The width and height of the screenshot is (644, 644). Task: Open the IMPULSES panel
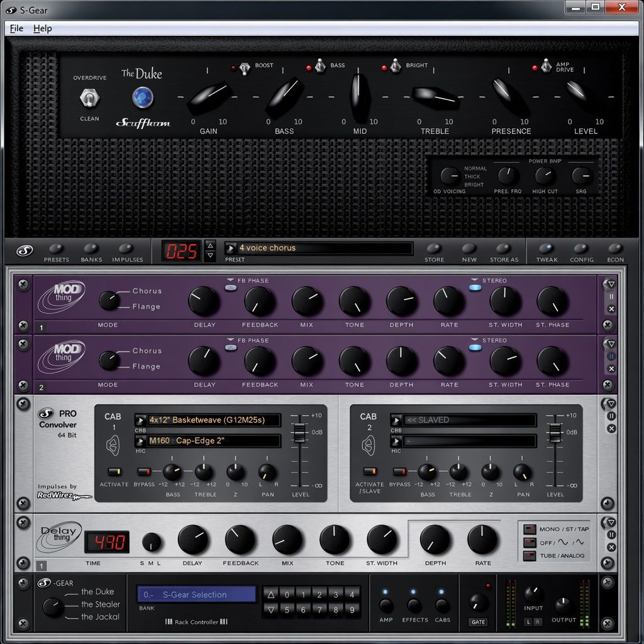coord(126,248)
